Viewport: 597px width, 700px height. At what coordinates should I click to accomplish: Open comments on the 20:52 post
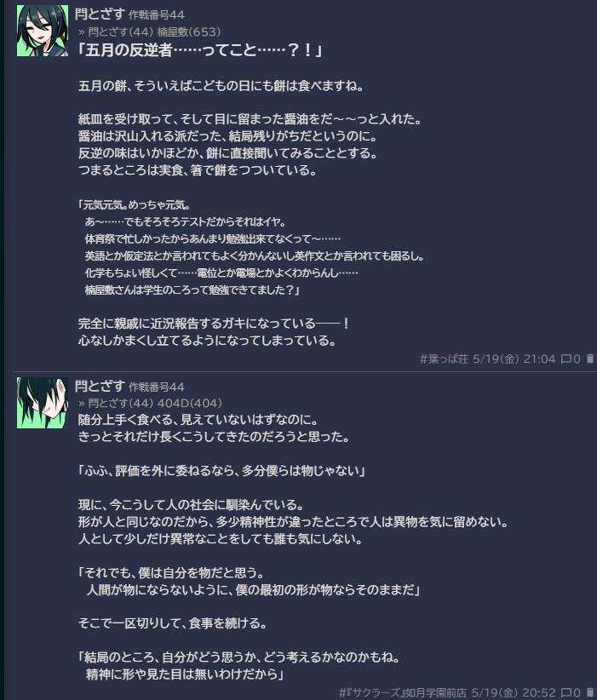571,692
